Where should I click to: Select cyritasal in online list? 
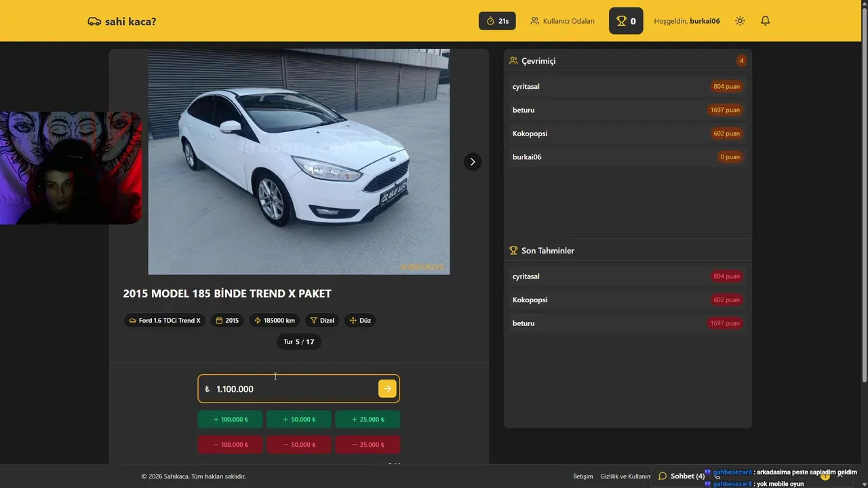[627, 87]
